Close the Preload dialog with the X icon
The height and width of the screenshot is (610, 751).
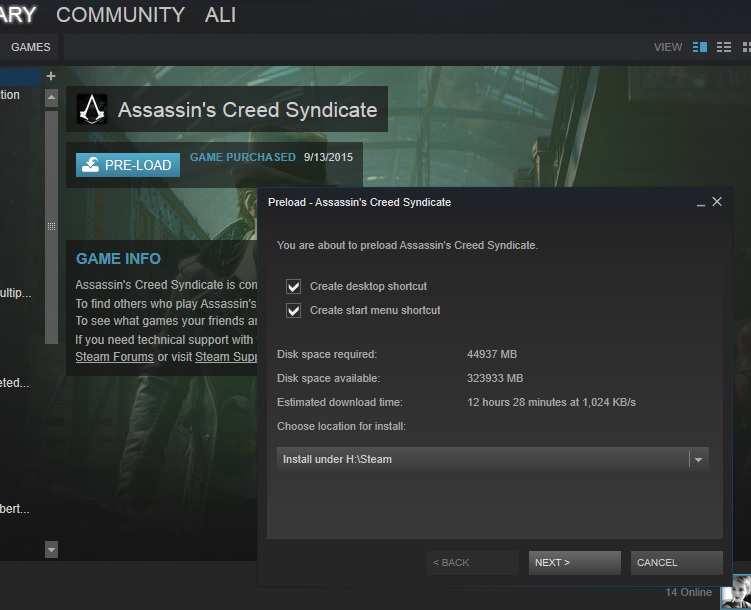point(717,202)
